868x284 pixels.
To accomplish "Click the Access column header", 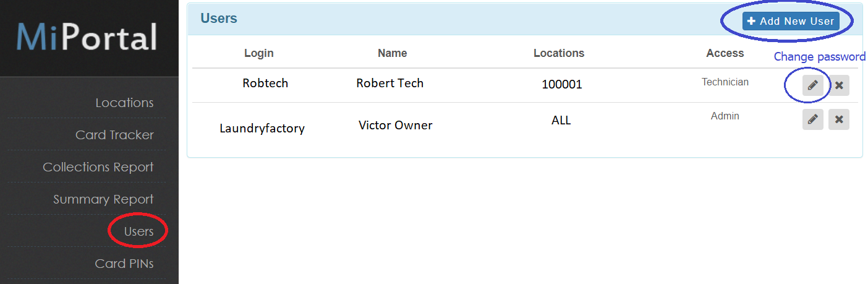I will [x=725, y=53].
